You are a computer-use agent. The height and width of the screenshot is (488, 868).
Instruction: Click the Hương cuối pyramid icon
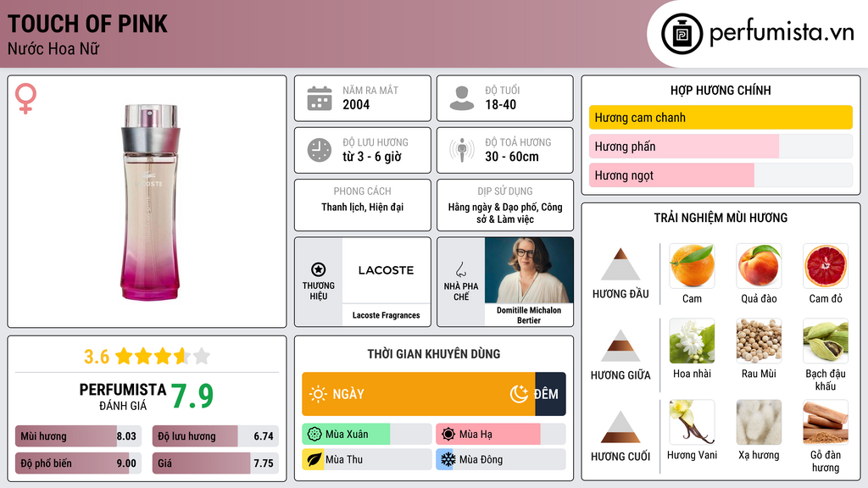pos(620,427)
